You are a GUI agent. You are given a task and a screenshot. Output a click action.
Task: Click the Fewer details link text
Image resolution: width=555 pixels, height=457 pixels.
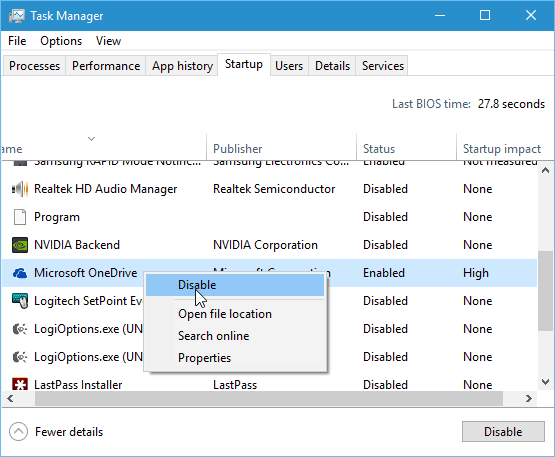point(69,432)
